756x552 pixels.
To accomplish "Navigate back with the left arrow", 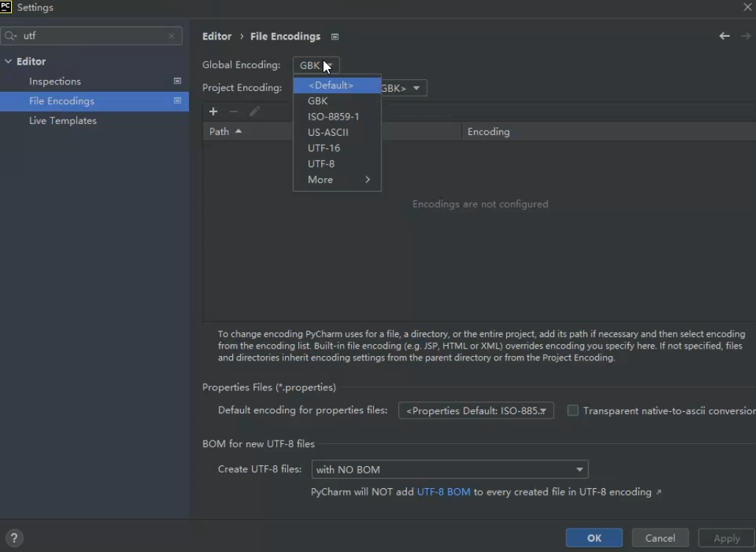I will [724, 36].
